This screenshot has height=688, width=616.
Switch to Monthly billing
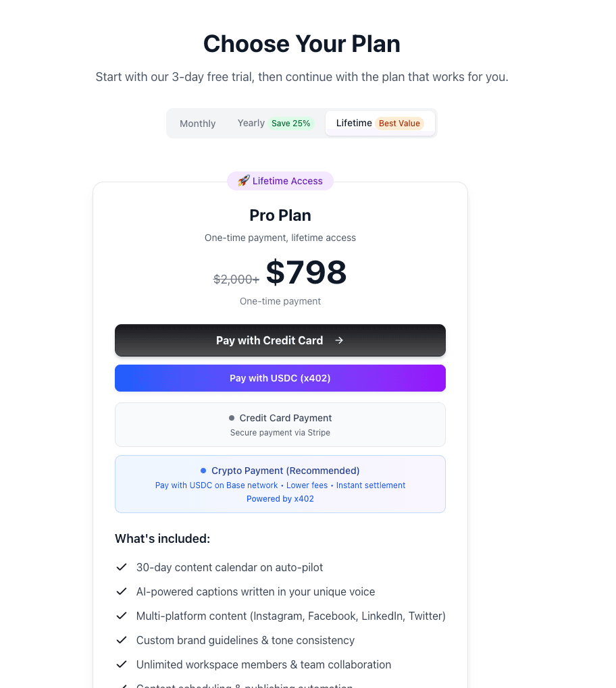coord(197,123)
